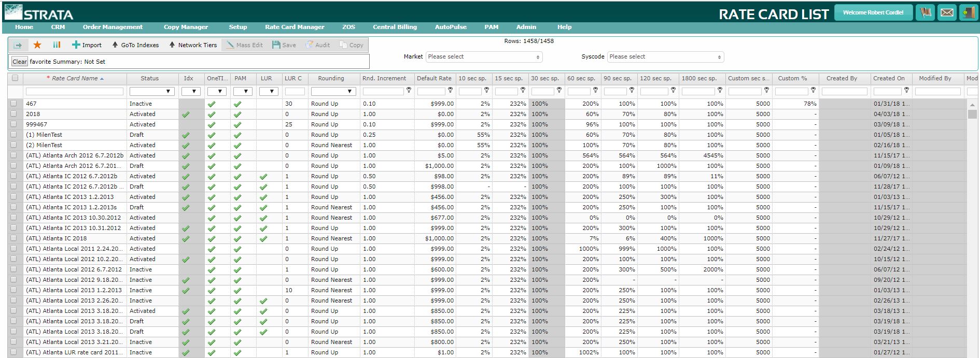Click the Rate Card Name filter field
The image size is (980, 358).
pos(75,91)
